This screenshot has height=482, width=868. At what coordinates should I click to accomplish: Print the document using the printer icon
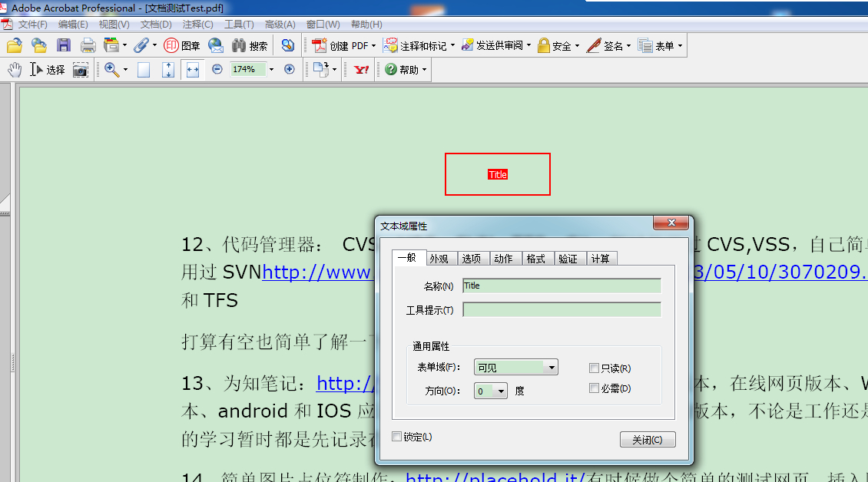click(x=88, y=45)
